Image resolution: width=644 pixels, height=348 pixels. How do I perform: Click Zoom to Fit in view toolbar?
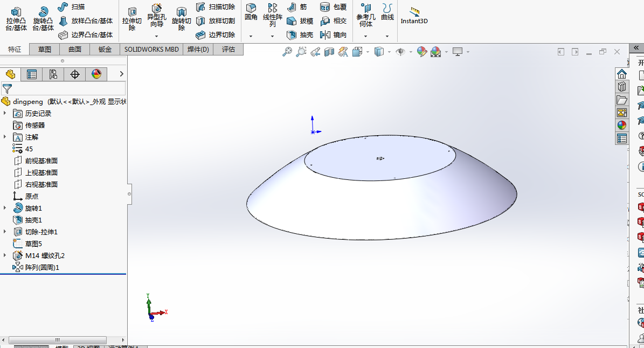287,52
